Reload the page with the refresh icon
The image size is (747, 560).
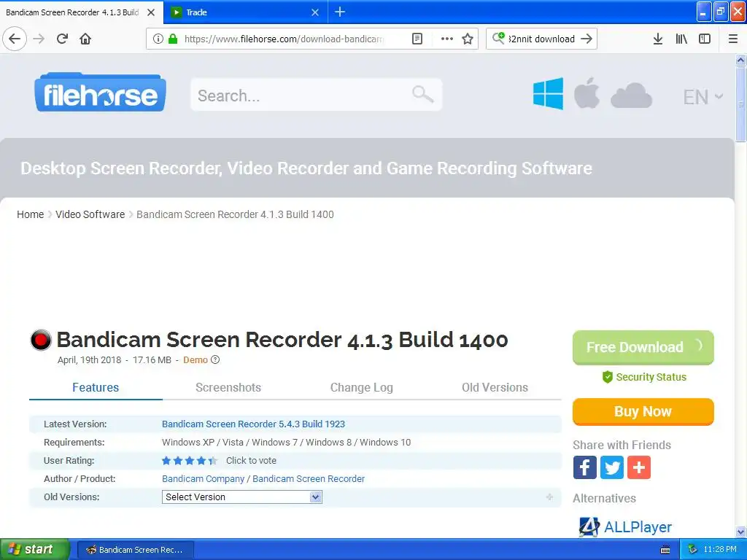(62, 39)
